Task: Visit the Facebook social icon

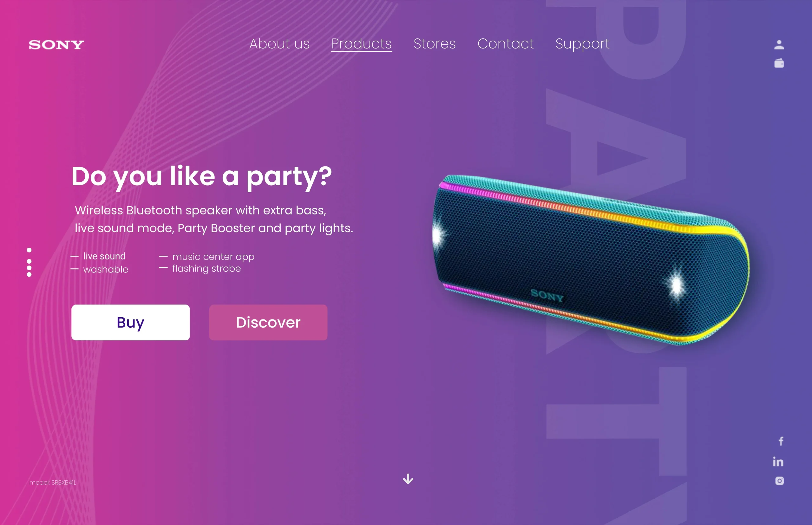Action: pyautogui.click(x=781, y=441)
